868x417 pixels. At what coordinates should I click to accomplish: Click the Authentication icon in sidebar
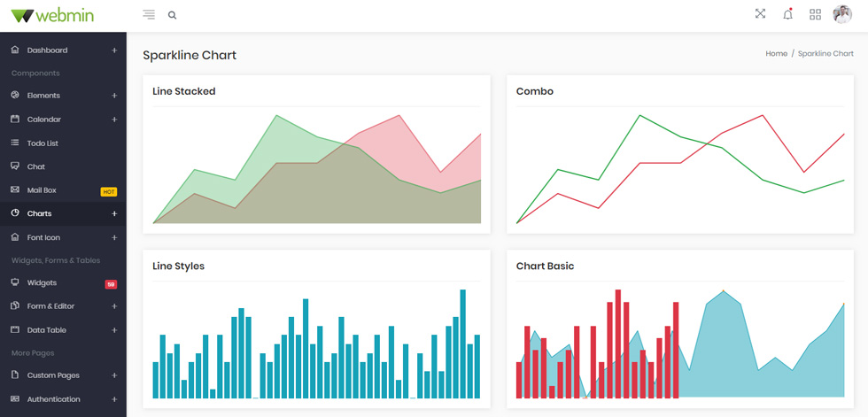(x=15, y=398)
